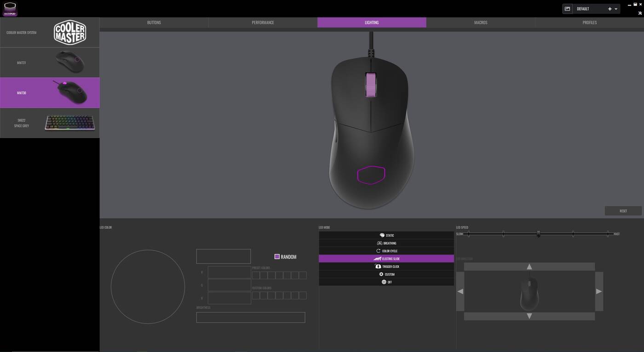Click the Brightness input bar
Viewport: 644px width, 352px height.
(x=250, y=317)
